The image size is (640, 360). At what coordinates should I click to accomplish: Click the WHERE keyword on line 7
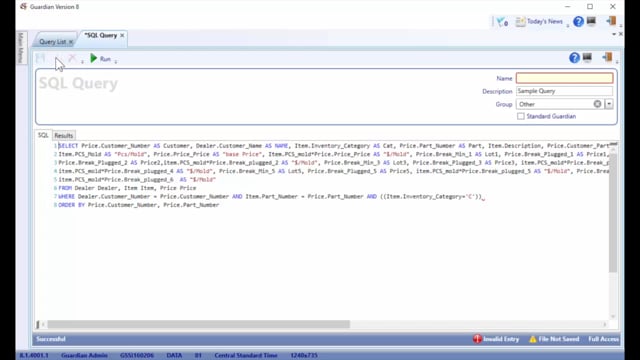pyautogui.click(x=67, y=197)
